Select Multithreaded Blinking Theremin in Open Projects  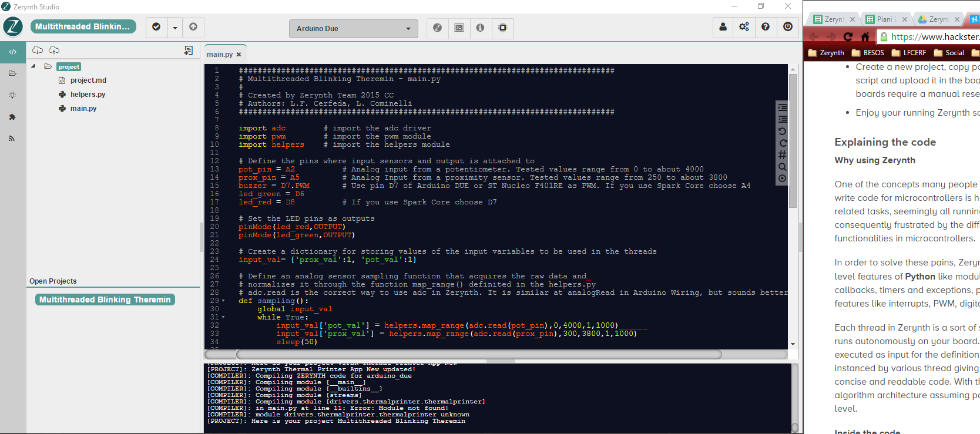(105, 300)
